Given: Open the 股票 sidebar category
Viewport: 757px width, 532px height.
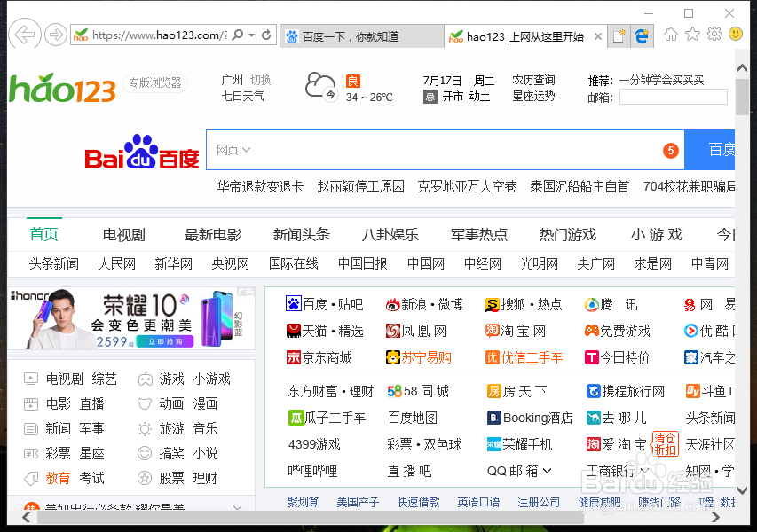Looking at the screenshot, I should (x=172, y=478).
